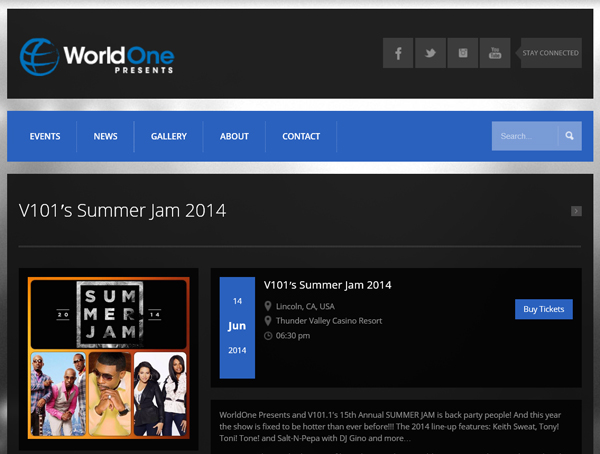Visit the Instagram icon link

pos(462,53)
